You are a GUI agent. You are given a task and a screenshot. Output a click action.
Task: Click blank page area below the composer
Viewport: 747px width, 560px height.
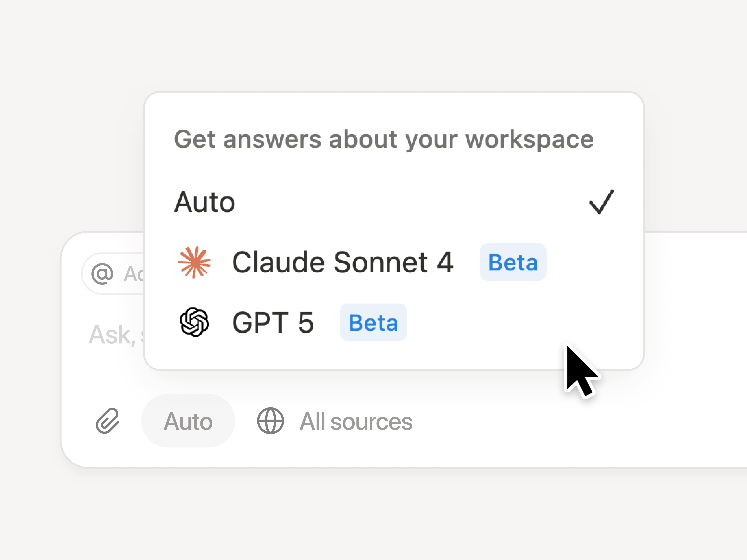pos(371,516)
